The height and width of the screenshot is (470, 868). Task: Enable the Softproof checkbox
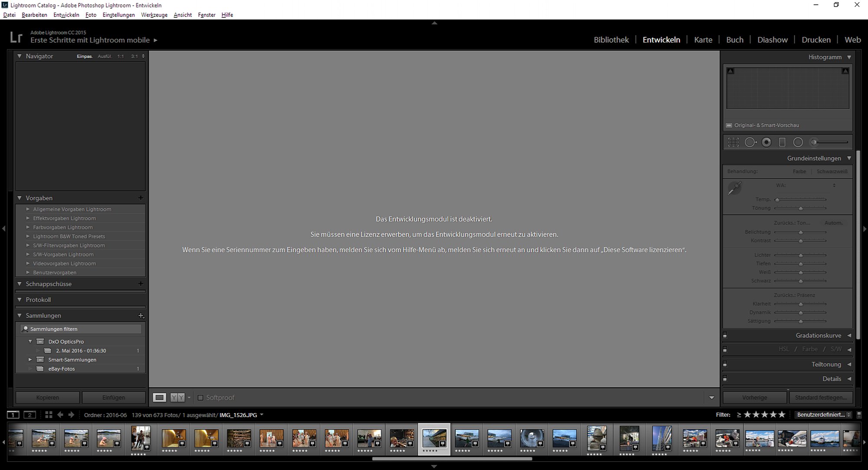[x=201, y=398]
